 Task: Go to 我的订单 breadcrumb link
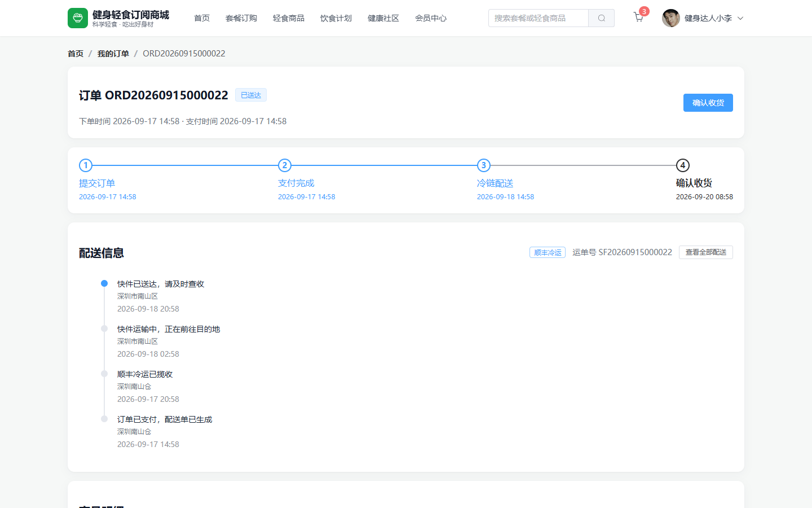coord(113,54)
